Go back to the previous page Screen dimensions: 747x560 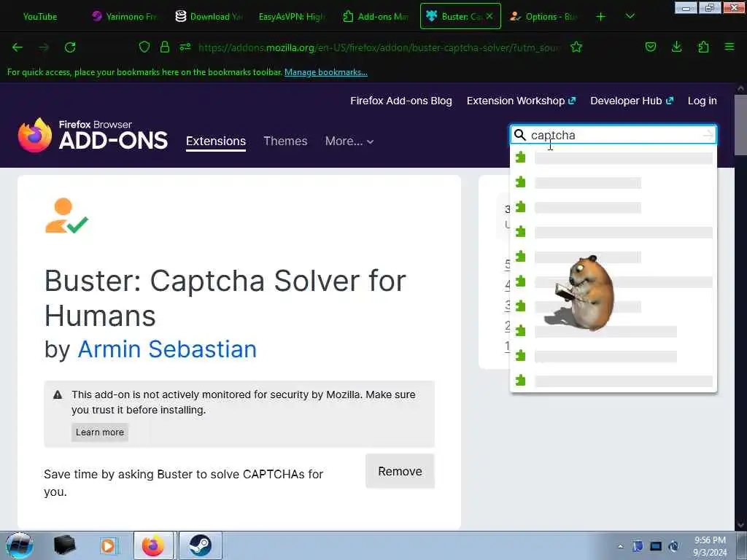[18, 47]
